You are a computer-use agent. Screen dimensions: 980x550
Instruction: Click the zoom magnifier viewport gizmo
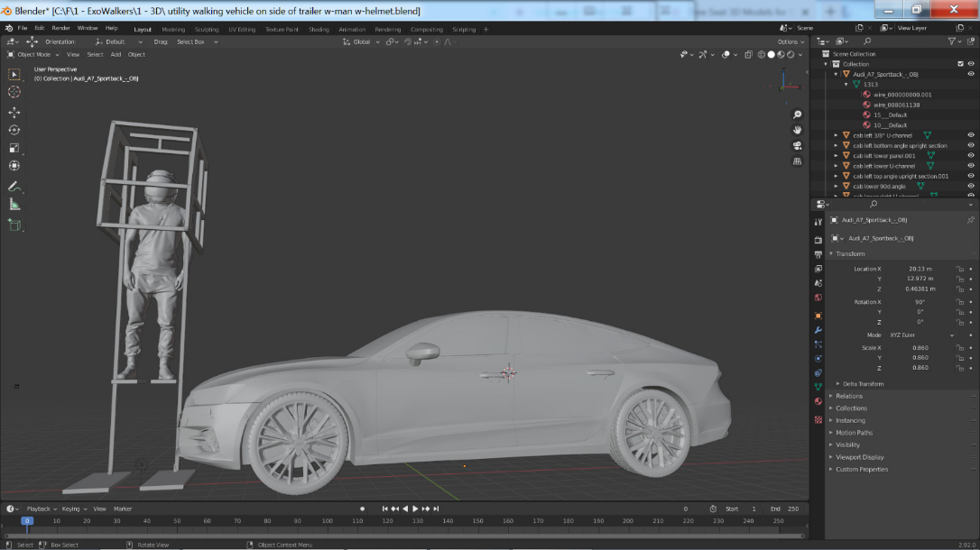tap(798, 115)
